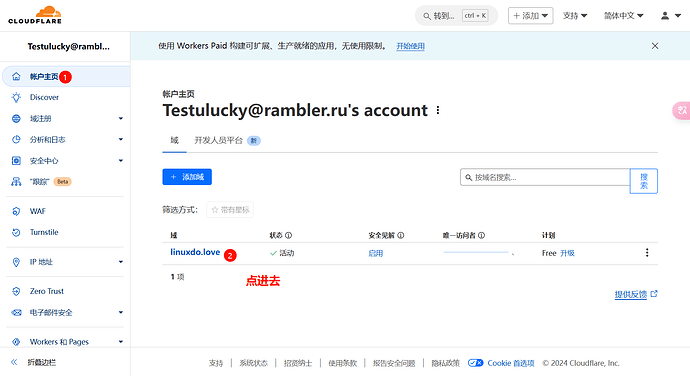Screen dimensions: 690x376
Task: Open Terms of Use footer link
Action: [x=342, y=363]
